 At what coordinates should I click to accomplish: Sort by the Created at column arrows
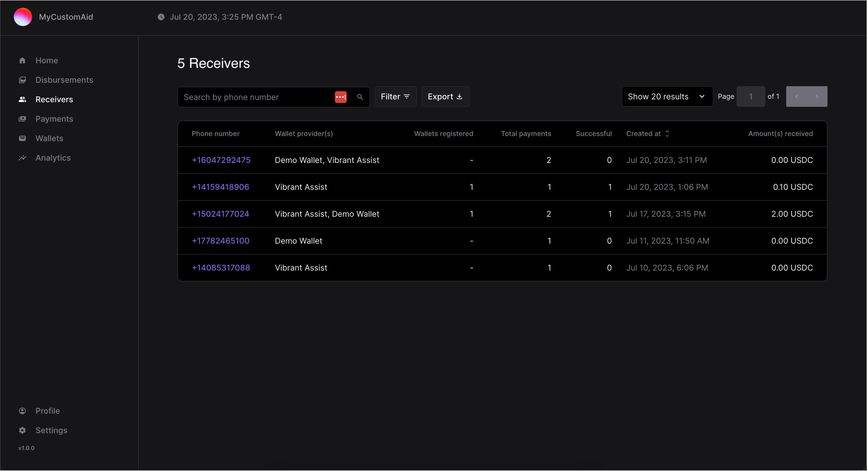pyautogui.click(x=667, y=134)
